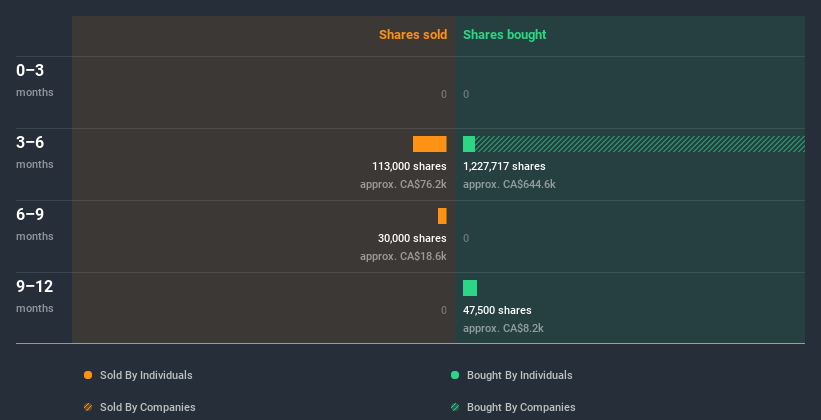The image size is (821, 420).
Task: Click the 47,500 shares value
Action: (x=497, y=310)
